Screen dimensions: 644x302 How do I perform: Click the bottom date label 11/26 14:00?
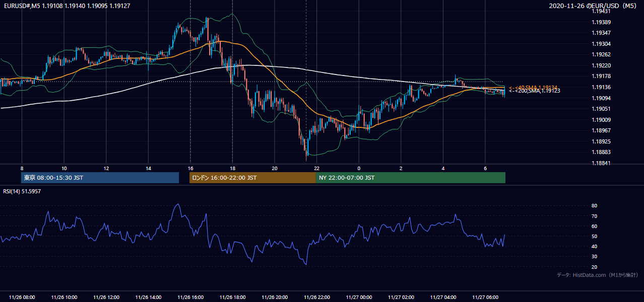148,297
